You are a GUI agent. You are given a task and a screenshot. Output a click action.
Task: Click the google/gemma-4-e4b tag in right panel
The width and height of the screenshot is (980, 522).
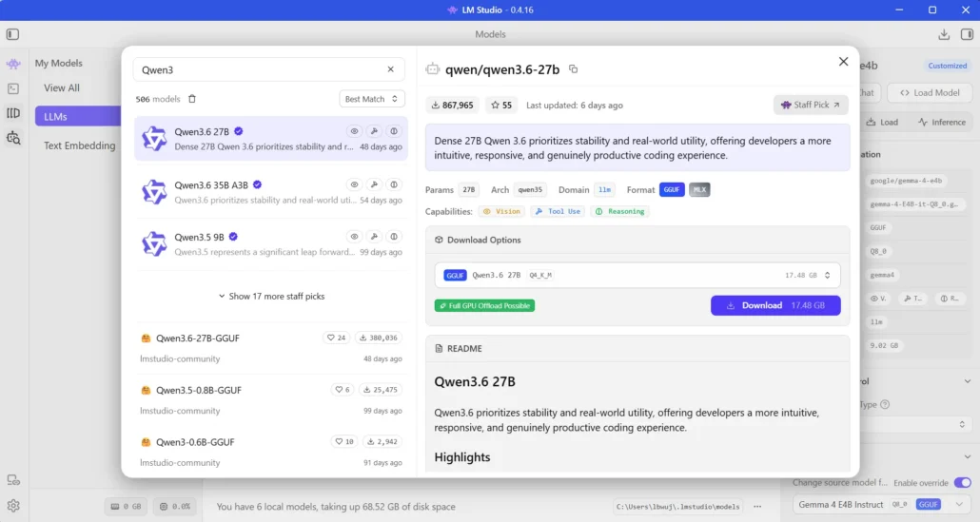(906, 181)
